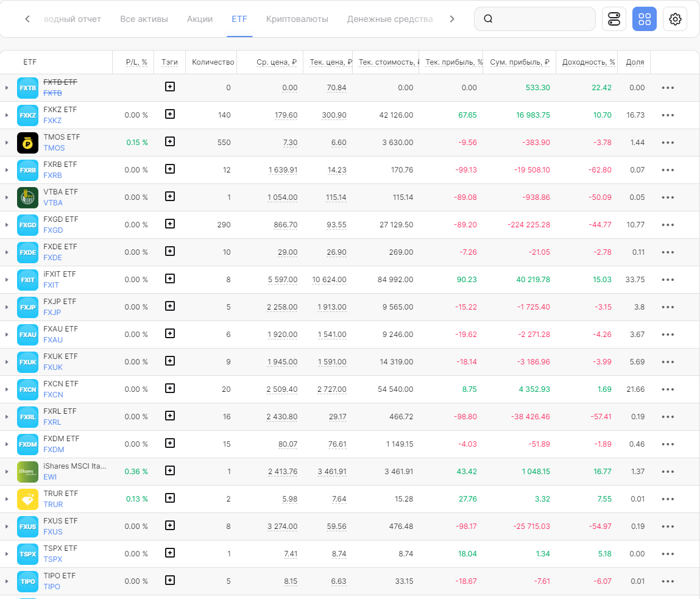This screenshot has height=599, width=700.
Task: Open the more options menu for FXTB
Action: click(x=668, y=88)
